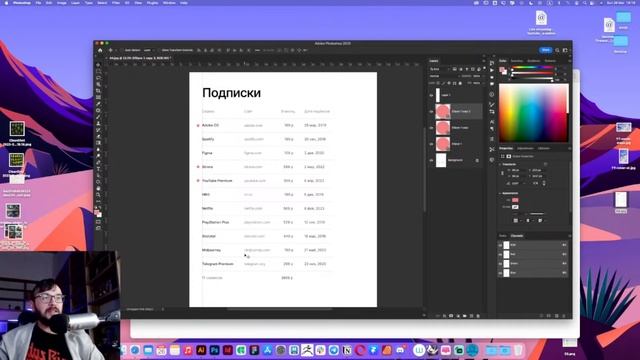Click the delete layer trash icon

tap(478, 316)
